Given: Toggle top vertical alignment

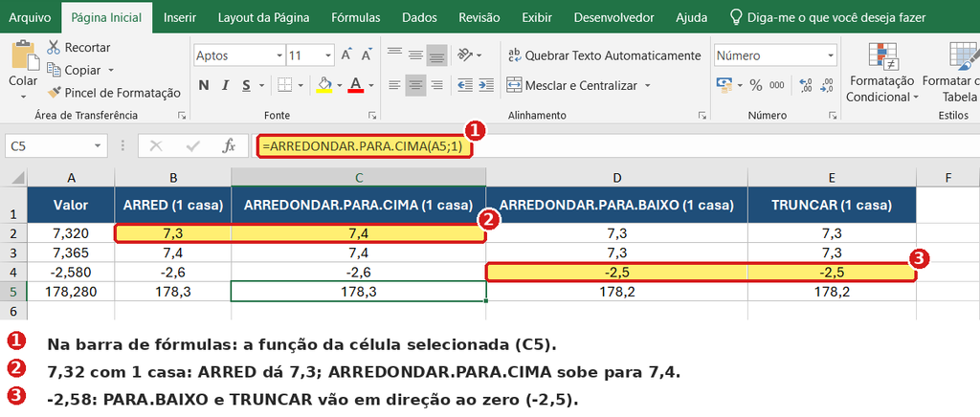Looking at the screenshot, I should tap(394, 55).
